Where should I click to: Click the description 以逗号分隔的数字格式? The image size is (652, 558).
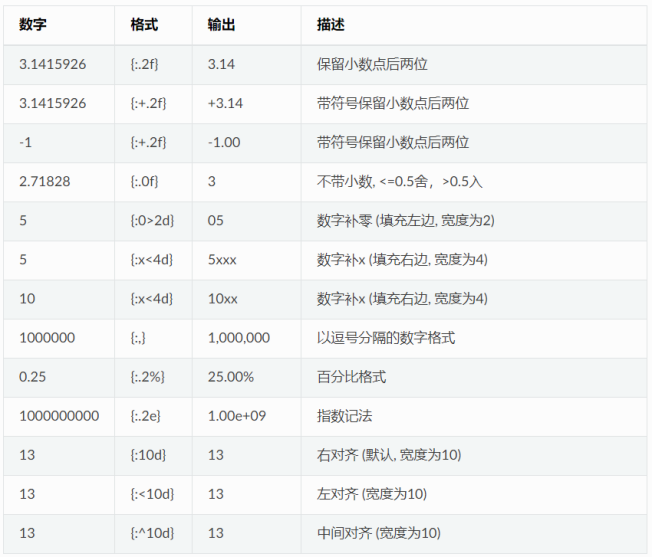click(x=386, y=338)
